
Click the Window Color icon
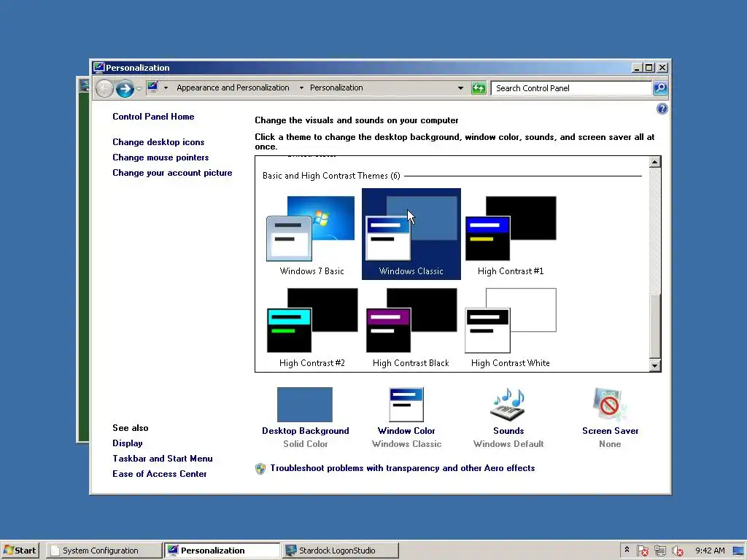406,404
